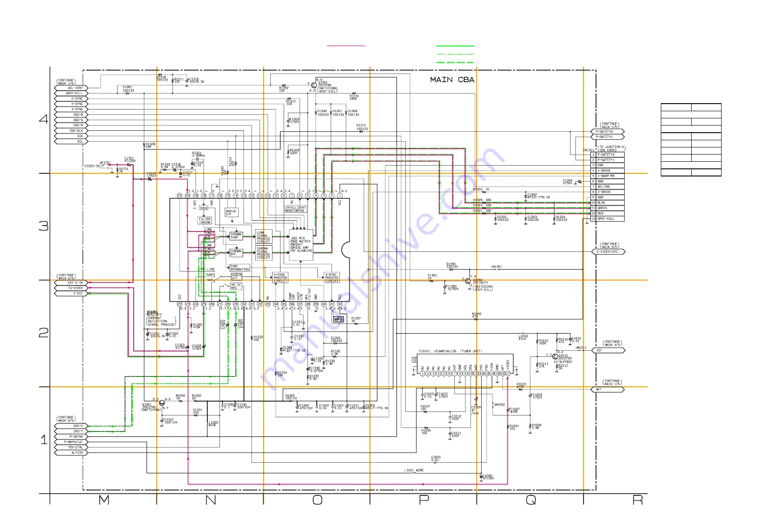This screenshot has width=760, height=532.
Task: Click transistor Q1350 2SC1627Y symbol
Action: coord(468,281)
